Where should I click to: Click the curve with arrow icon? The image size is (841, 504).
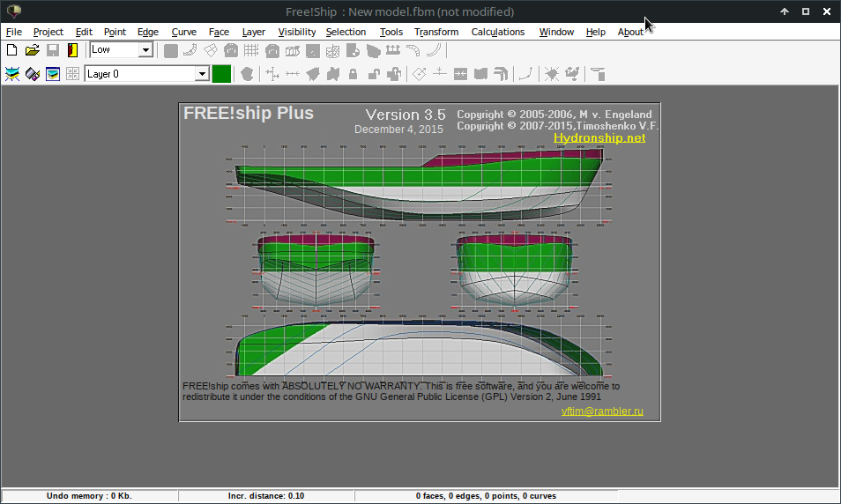526,74
